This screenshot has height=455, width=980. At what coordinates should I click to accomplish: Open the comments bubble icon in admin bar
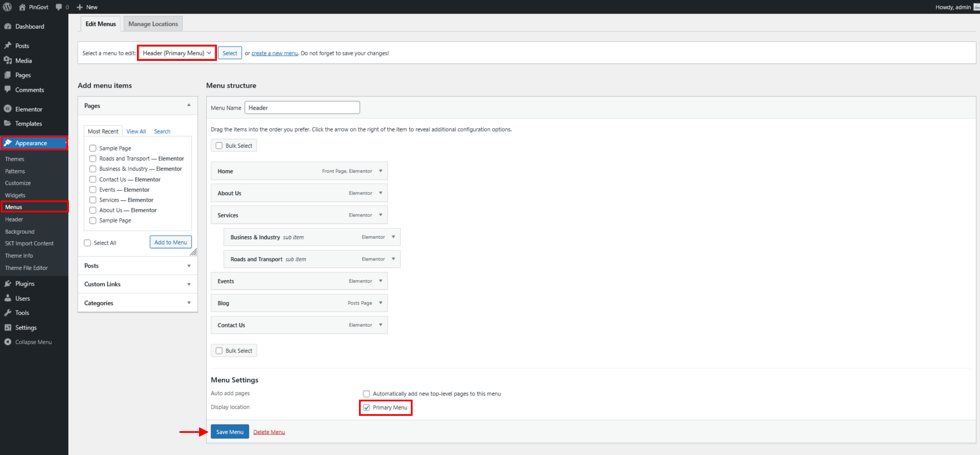click(x=59, y=7)
